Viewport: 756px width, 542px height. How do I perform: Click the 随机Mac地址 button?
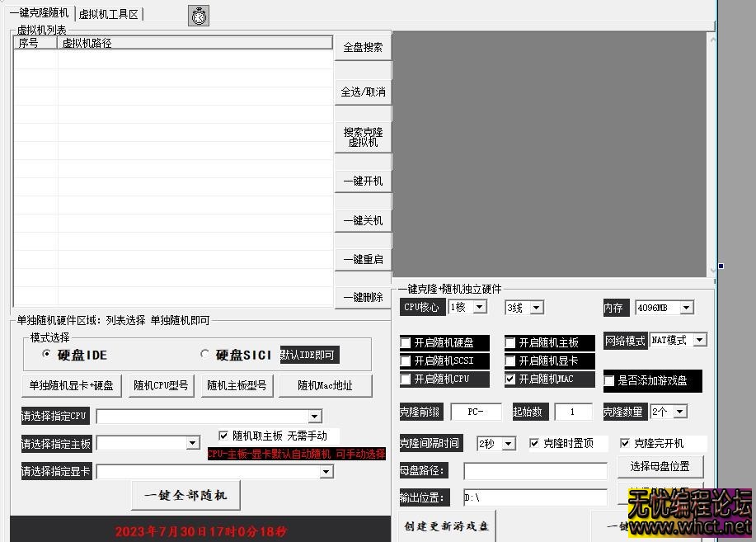[326, 385]
